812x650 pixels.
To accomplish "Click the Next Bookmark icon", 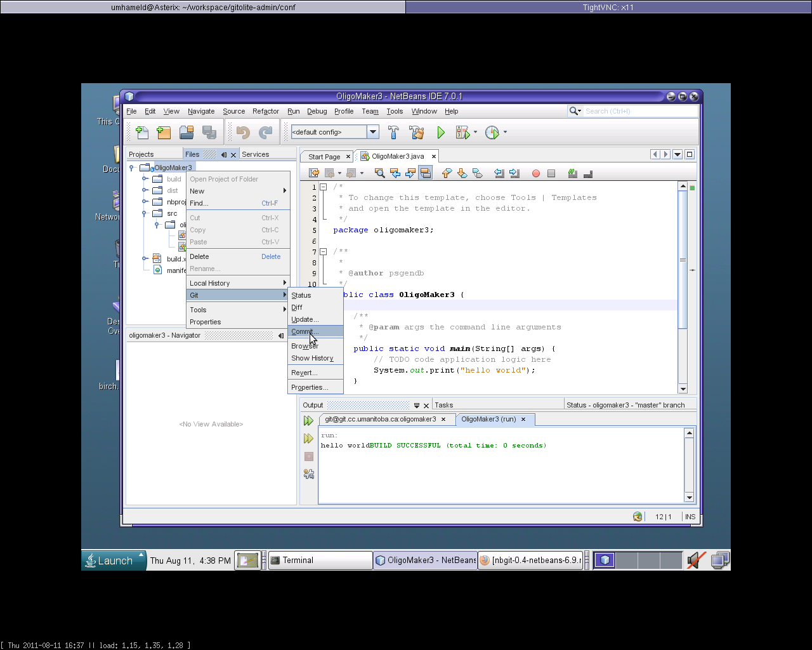I will [462, 173].
